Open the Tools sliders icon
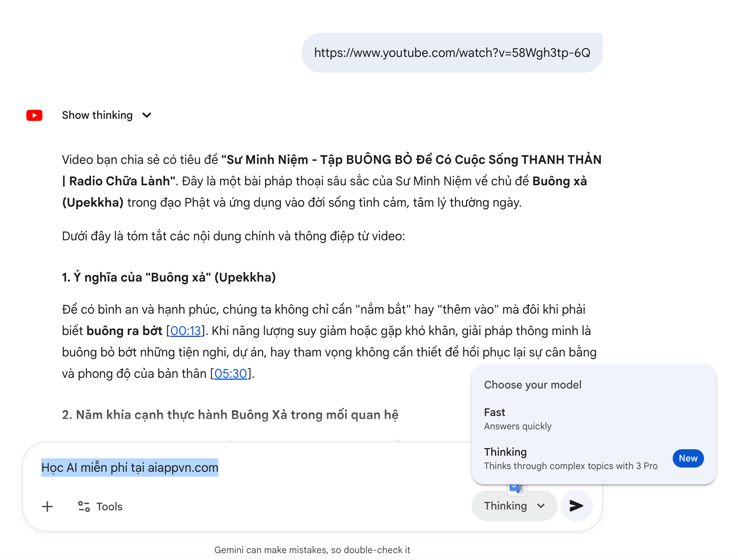 click(x=84, y=507)
